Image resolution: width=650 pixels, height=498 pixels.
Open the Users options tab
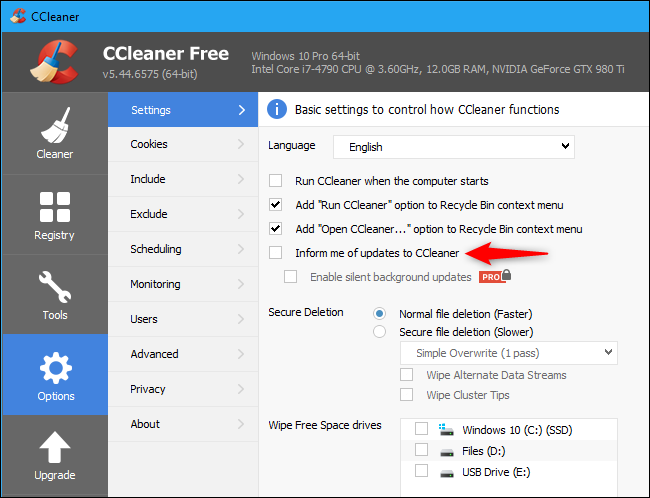(x=183, y=319)
